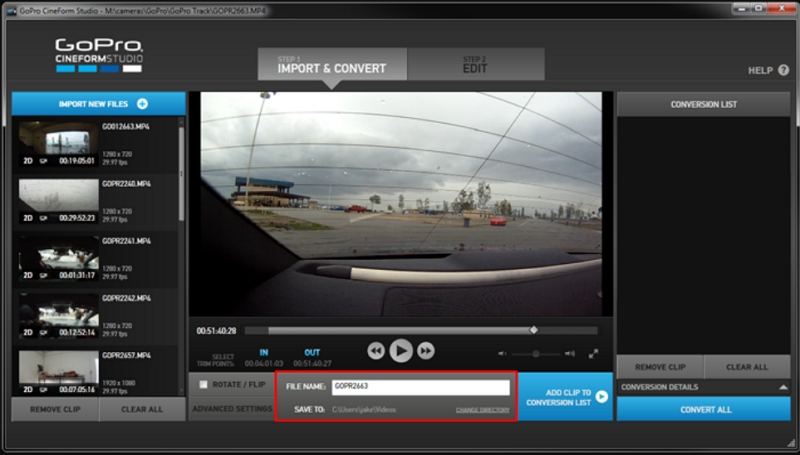Click the File Name input field

pos(421,387)
